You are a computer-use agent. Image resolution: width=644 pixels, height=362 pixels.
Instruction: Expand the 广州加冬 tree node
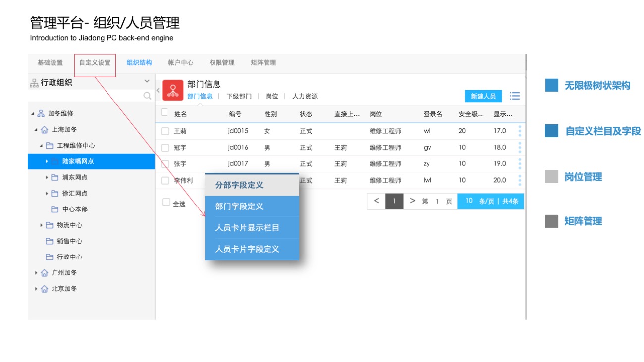[x=36, y=273]
